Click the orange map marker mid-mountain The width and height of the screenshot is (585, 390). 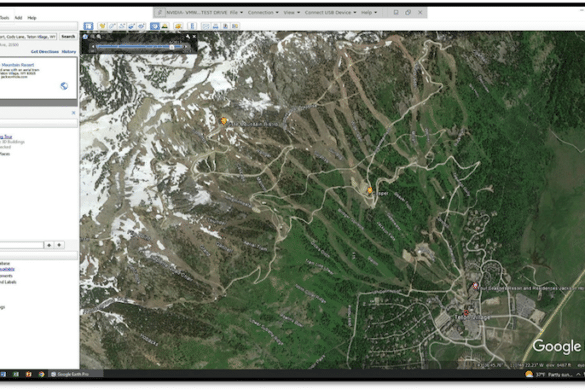pyautogui.click(x=370, y=190)
